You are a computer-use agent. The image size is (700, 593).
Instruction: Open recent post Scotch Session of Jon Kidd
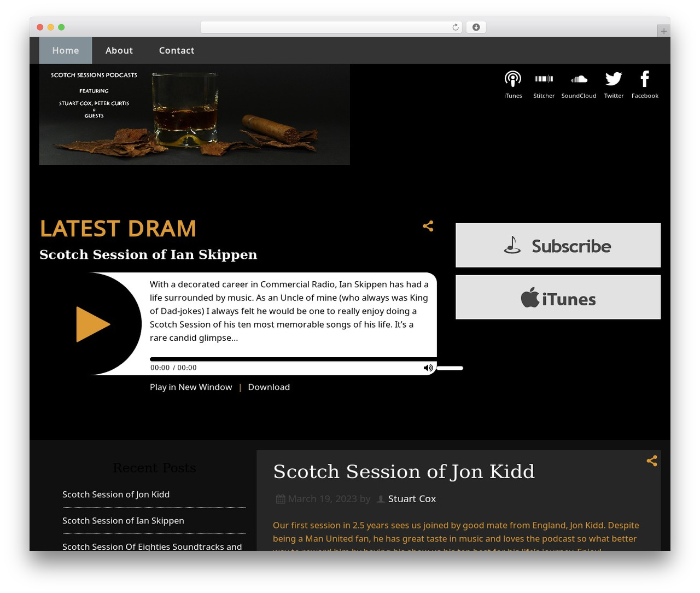click(x=116, y=495)
